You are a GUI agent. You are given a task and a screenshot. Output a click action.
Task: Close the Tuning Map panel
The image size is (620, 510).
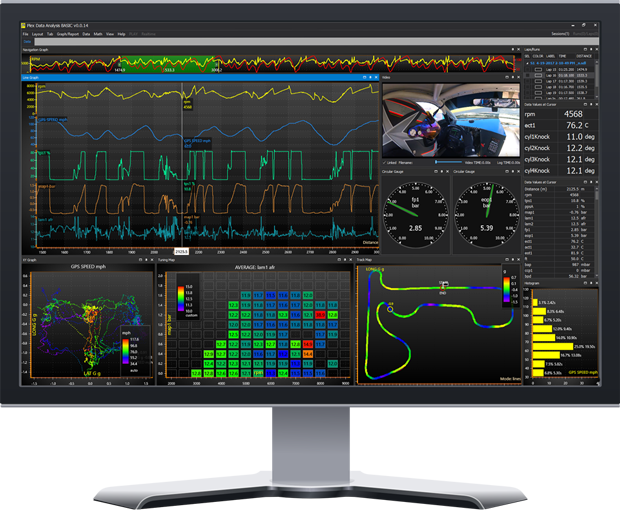point(351,259)
